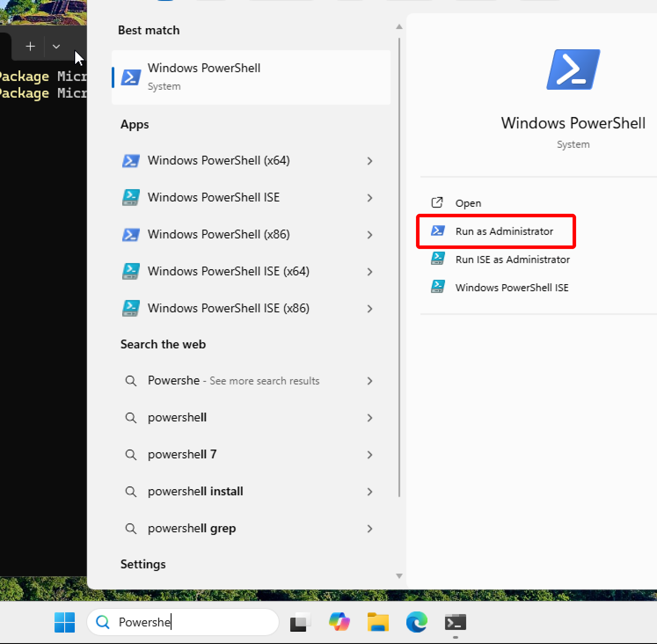Open the Terminal new-tab dropdown chevron
657x644 pixels.
pyautogui.click(x=56, y=46)
